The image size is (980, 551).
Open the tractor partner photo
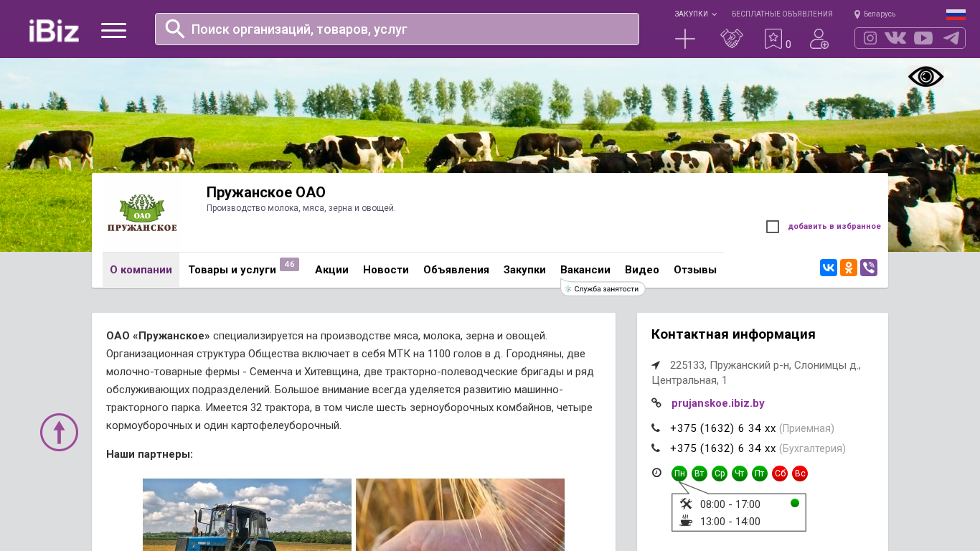point(247,514)
